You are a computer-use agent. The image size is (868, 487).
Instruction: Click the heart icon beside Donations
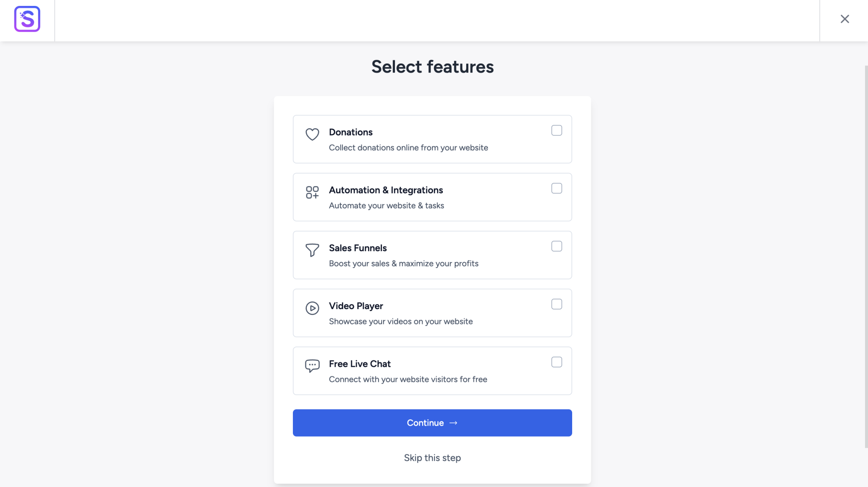[x=312, y=135]
